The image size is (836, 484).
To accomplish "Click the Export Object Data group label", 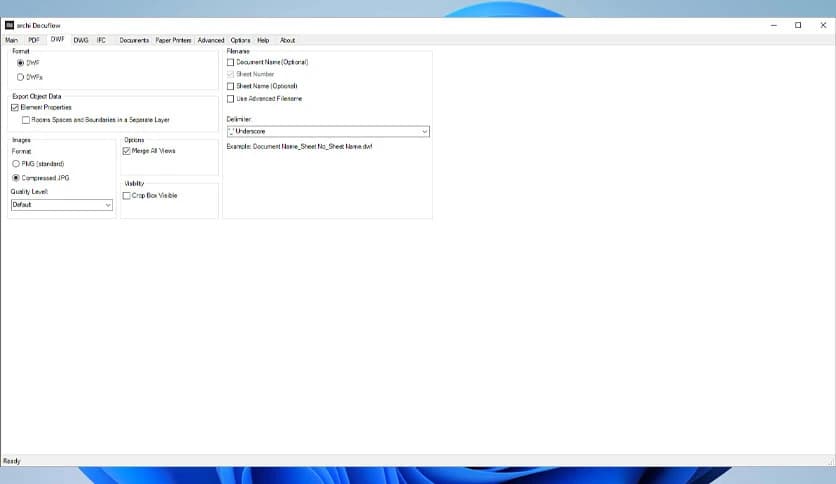I will 37,96.
